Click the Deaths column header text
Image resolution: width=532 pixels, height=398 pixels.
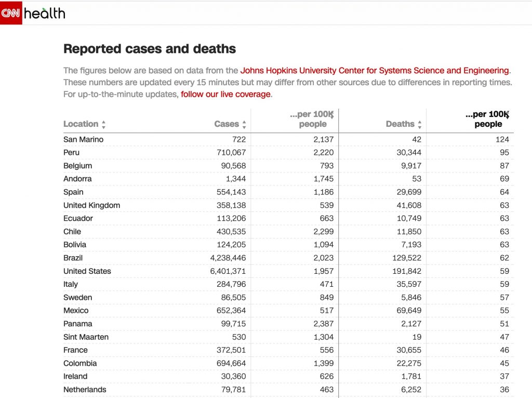(400, 124)
